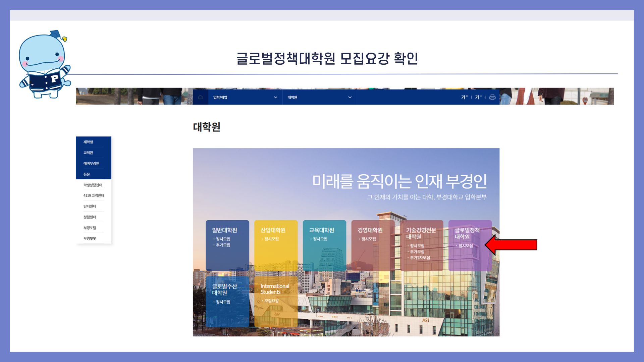Increase font size with 가+ button
644x362 pixels.
coord(464,97)
